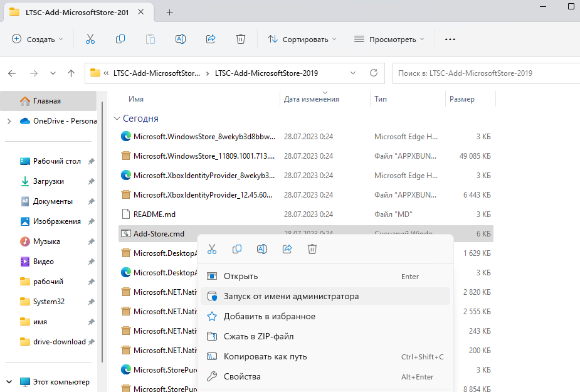The width and height of the screenshot is (580, 392).
Task: Choose Открыть in context menu
Action: (x=325, y=276)
